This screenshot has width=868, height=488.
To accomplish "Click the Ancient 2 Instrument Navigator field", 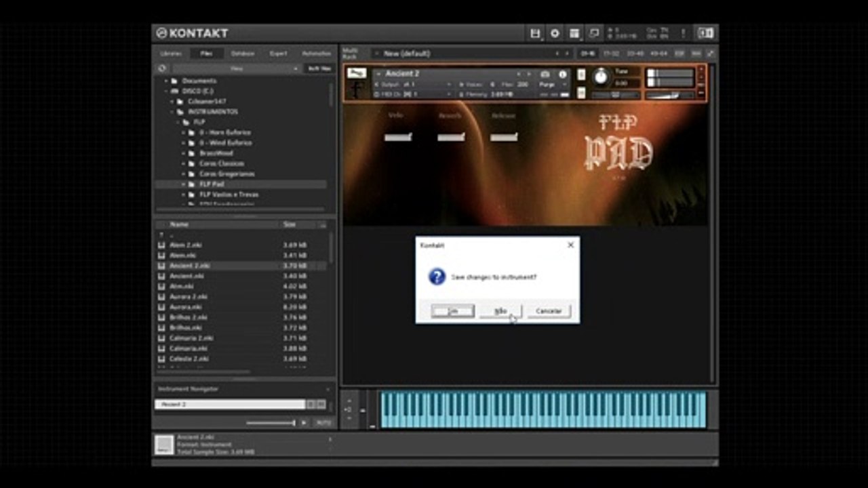I will 230,405.
